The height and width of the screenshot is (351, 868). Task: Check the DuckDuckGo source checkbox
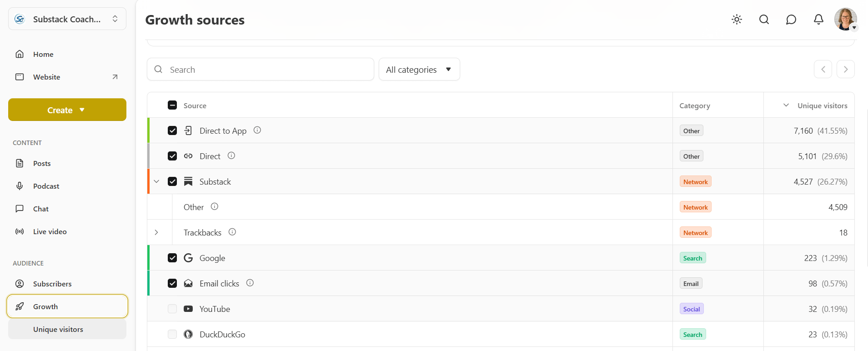click(172, 334)
